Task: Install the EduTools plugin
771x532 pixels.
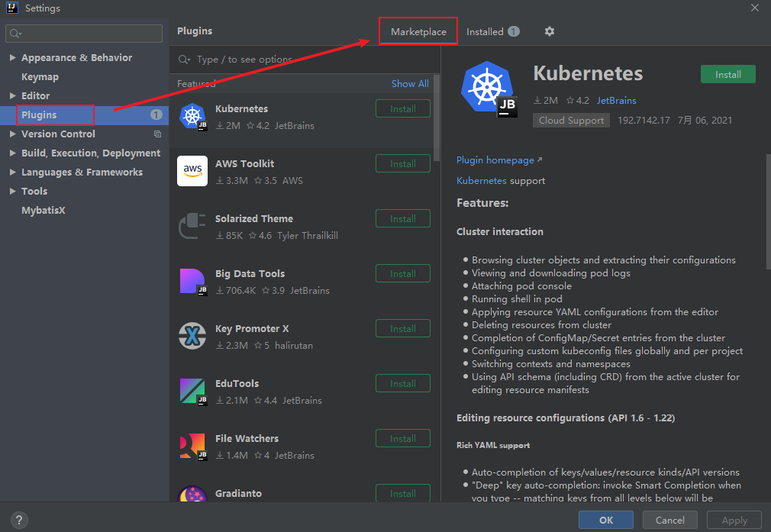Action: pyautogui.click(x=403, y=383)
